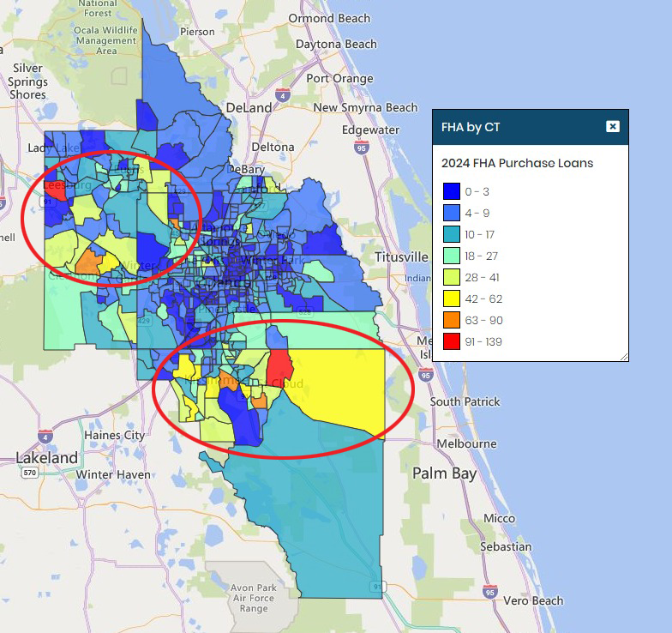
Task: Click the Palm Bay map label
Action: [x=444, y=473]
